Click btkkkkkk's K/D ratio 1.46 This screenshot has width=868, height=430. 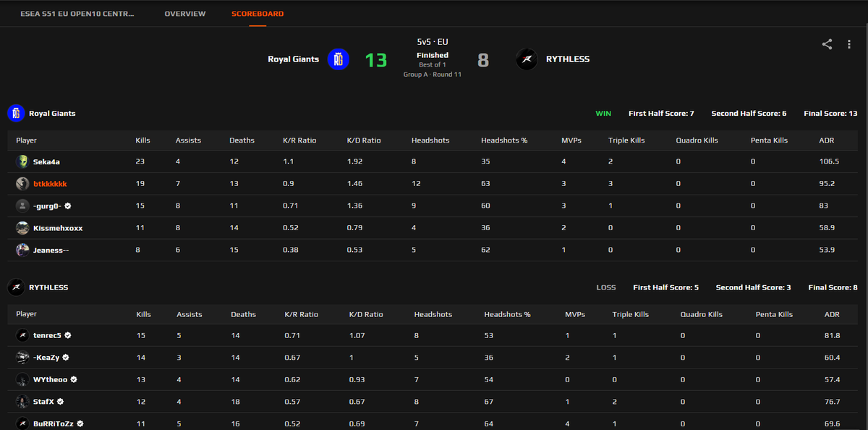[355, 184]
